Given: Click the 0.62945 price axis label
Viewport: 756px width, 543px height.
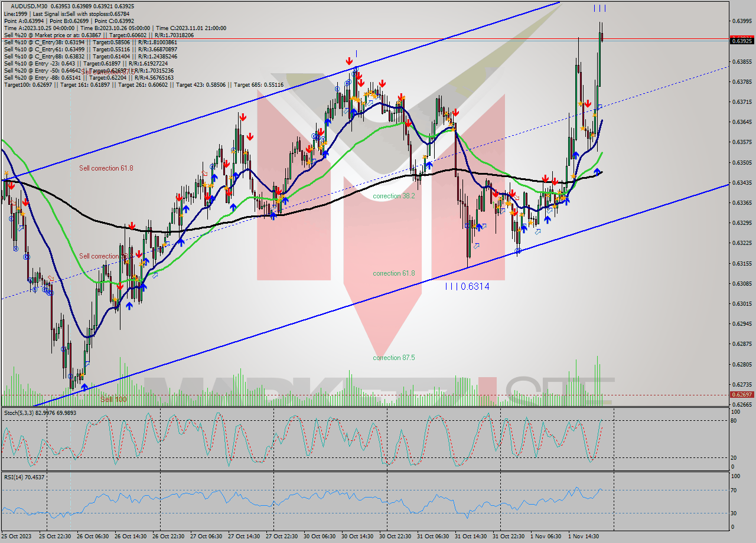Looking at the screenshot, I should coord(742,323).
